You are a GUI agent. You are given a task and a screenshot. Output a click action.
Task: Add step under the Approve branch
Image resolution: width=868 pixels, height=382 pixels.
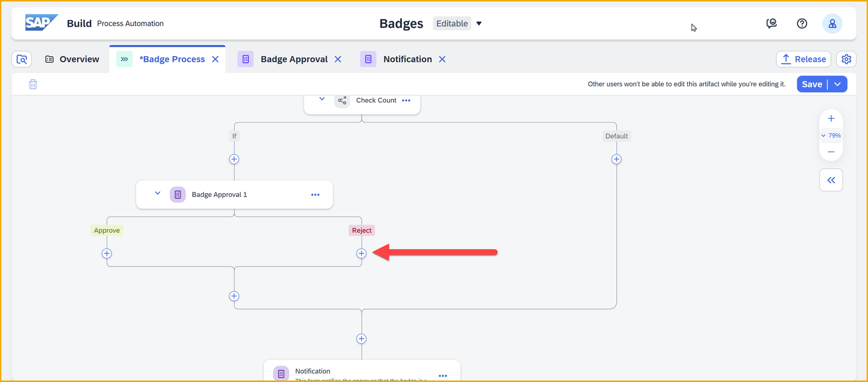pyautogui.click(x=107, y=253)
